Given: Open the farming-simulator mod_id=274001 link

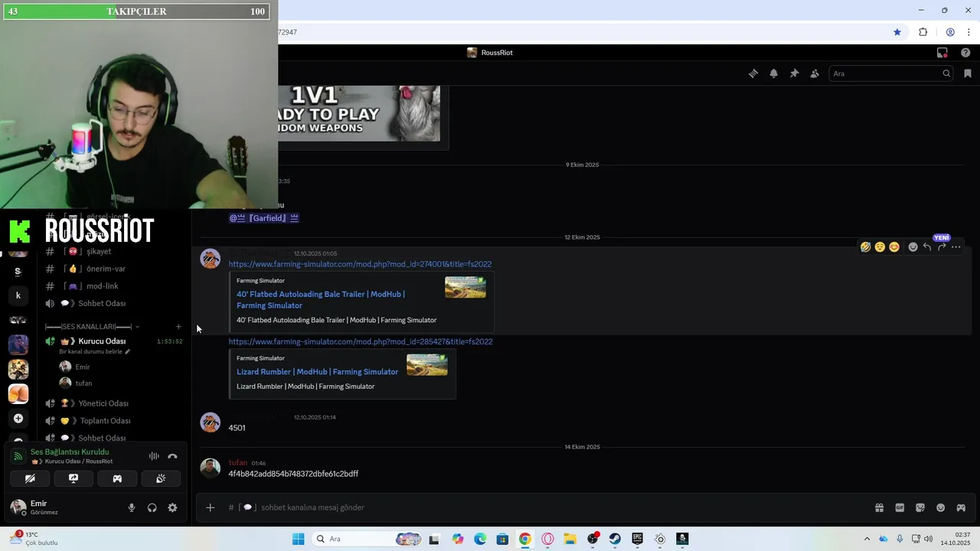Looking at the screenshot, I should pos(360,264).
